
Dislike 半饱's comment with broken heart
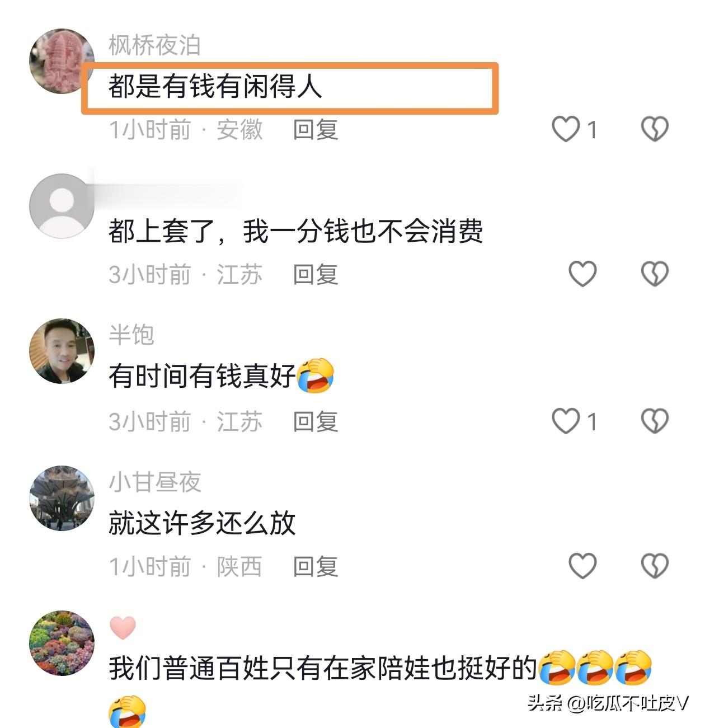coord(655,421)
